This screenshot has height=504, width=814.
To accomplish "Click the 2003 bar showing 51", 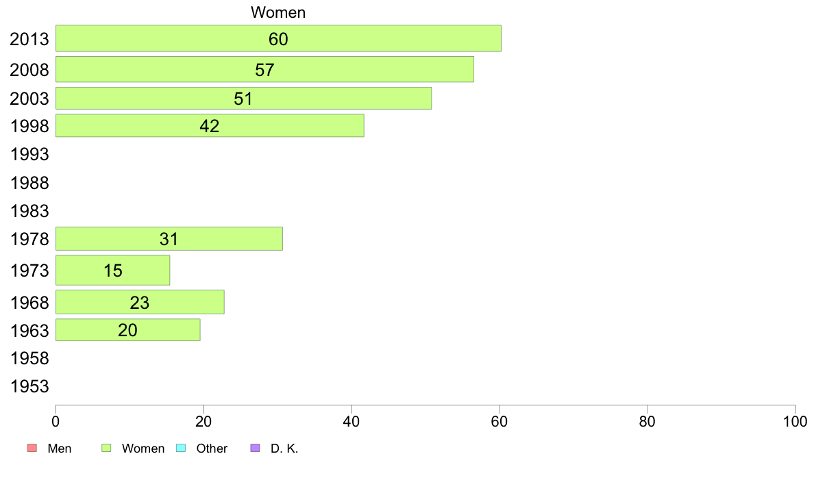I will coord(243,99).
